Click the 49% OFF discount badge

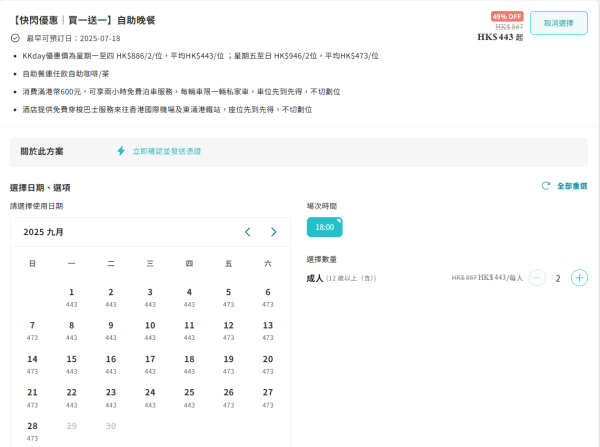pos(507,16)
